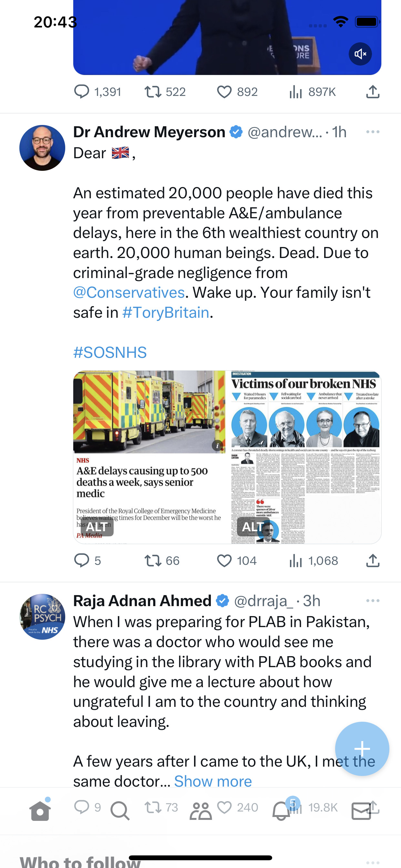The height and width of the screenshot is (868, 401).
Task: Show ALT text of Victims newspaper image
Action: 253,526
